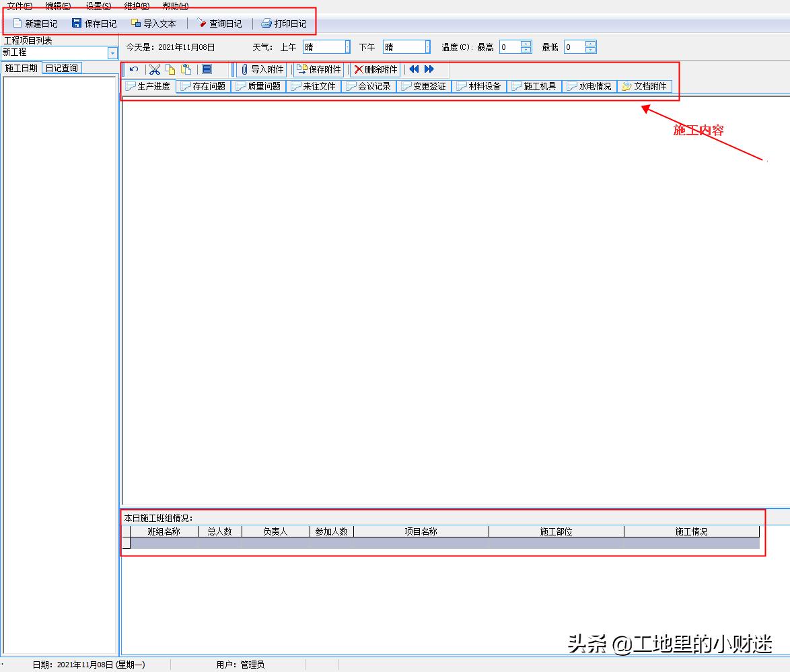Open the 帮助 menu

176,6
